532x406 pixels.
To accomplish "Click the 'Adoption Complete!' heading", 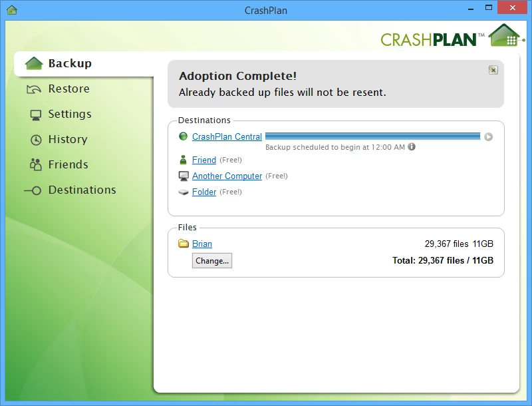I will 238,76.
